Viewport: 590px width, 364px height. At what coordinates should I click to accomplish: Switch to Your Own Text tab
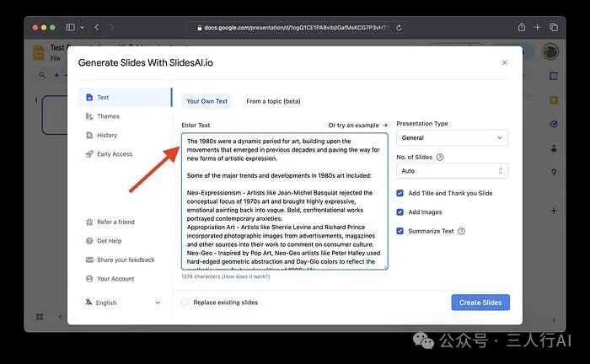[x=206, y=101]
